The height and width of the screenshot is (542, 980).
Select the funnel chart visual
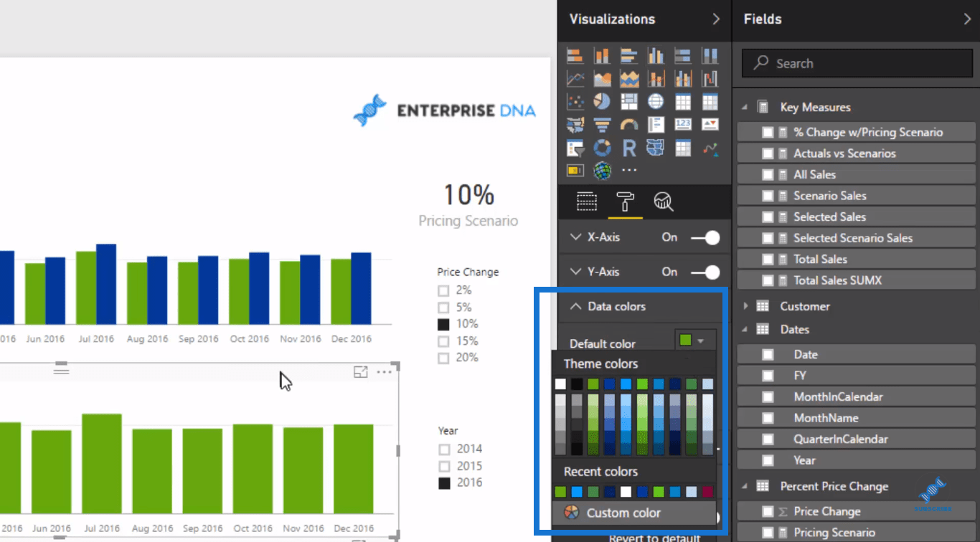tap(602, 125)
